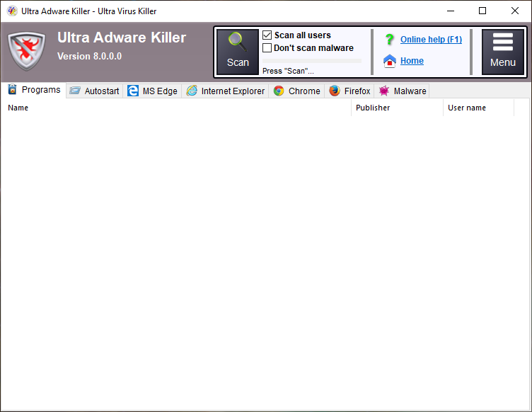Switch to the Autostart tab
The height and width of the screenshot is (412, 532).
click(x=94, y=91)
